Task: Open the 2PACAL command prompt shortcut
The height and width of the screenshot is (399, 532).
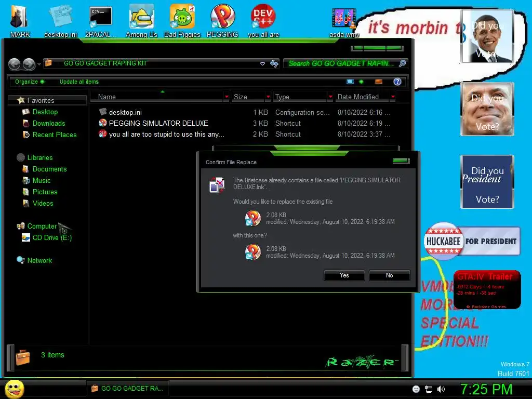Action: (101, 20)
